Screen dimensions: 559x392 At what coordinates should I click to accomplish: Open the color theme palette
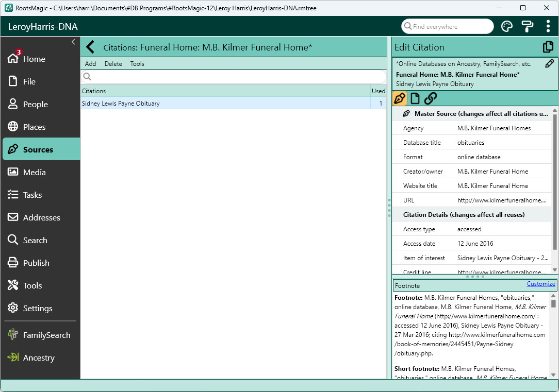(x=506, y=26)
